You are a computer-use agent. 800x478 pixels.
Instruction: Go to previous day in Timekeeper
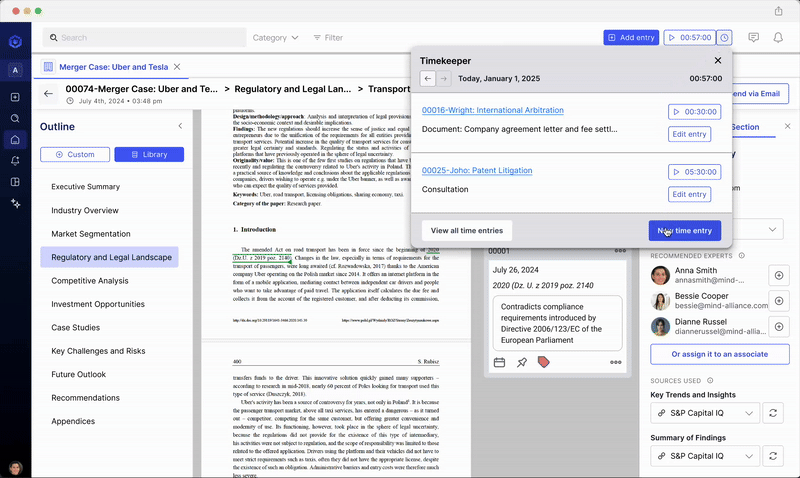(428, 79)
